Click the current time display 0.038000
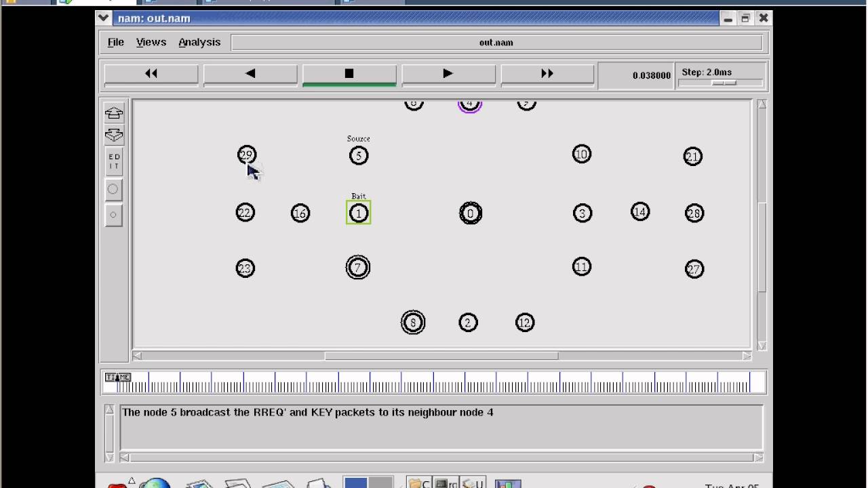Image resolution: width=868 pixels, height=488 pixels. tap(651, 75)
